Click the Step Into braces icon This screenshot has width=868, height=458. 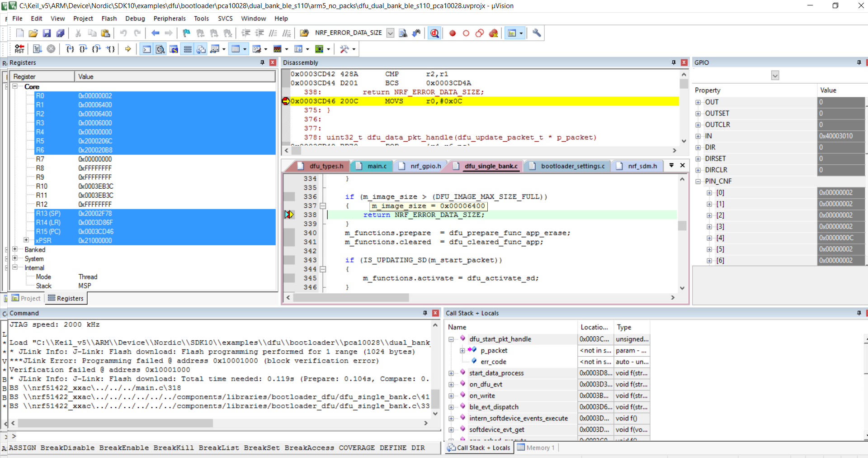(70, 49)
